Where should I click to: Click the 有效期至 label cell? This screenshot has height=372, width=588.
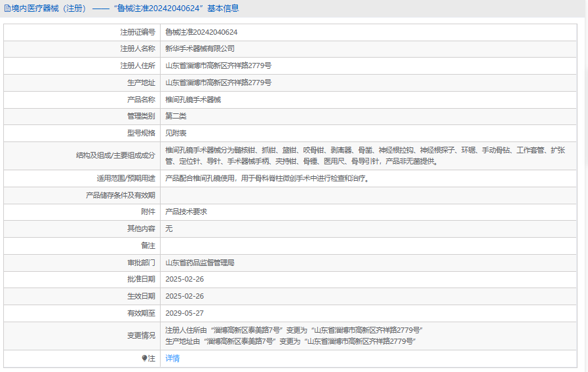tap(82, 313)
